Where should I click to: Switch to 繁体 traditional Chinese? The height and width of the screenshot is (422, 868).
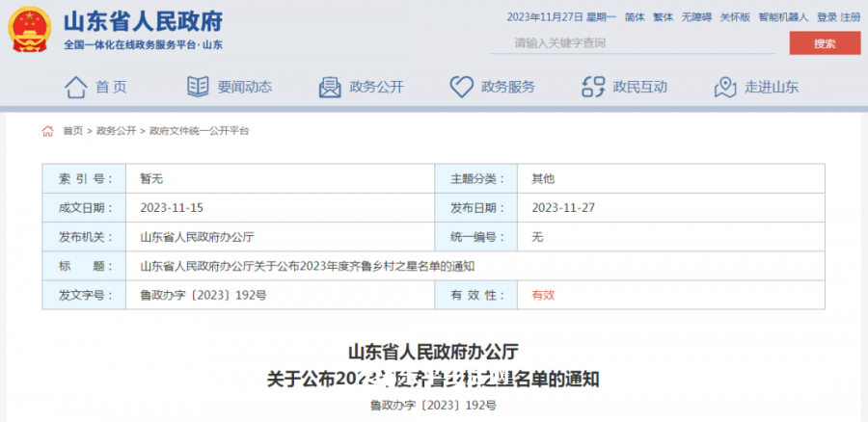pos(663,17)
